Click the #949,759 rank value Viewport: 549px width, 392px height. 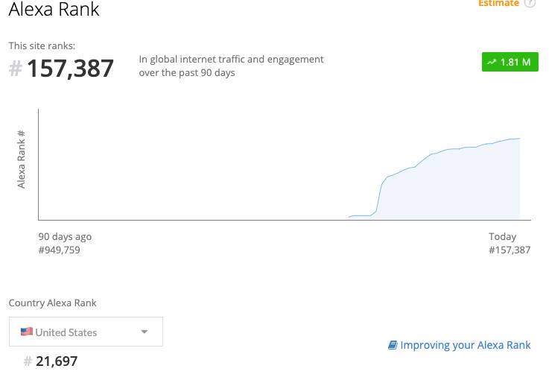[59, 250]
